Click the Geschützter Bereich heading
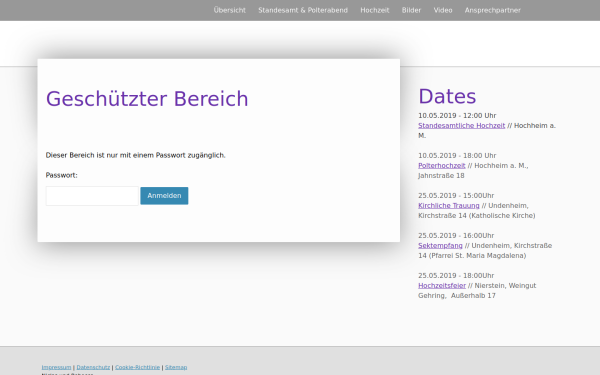Image resolution: width=600 pixels, height=375 pixels. [147, 99]
